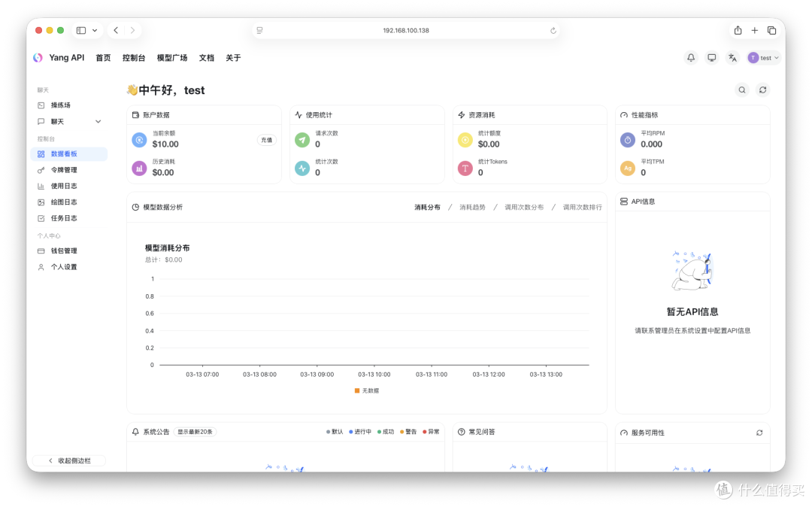Open 首页 in top navigation
The height and width of the screenshot is (507, 812).
click(103, 58)
